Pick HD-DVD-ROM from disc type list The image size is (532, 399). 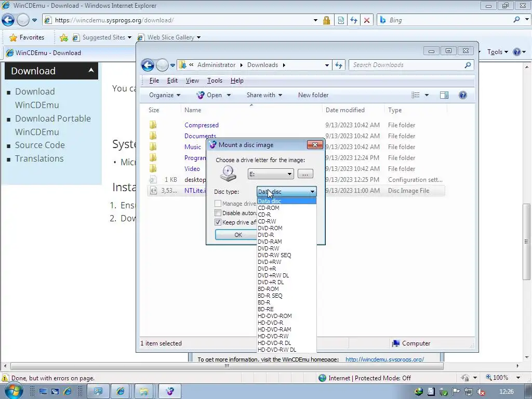pos(274,316)
